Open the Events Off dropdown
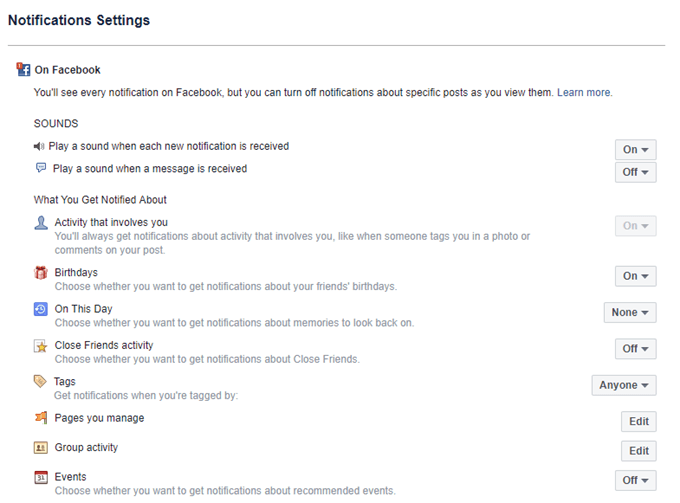680x503 pixels. (635, 481)
